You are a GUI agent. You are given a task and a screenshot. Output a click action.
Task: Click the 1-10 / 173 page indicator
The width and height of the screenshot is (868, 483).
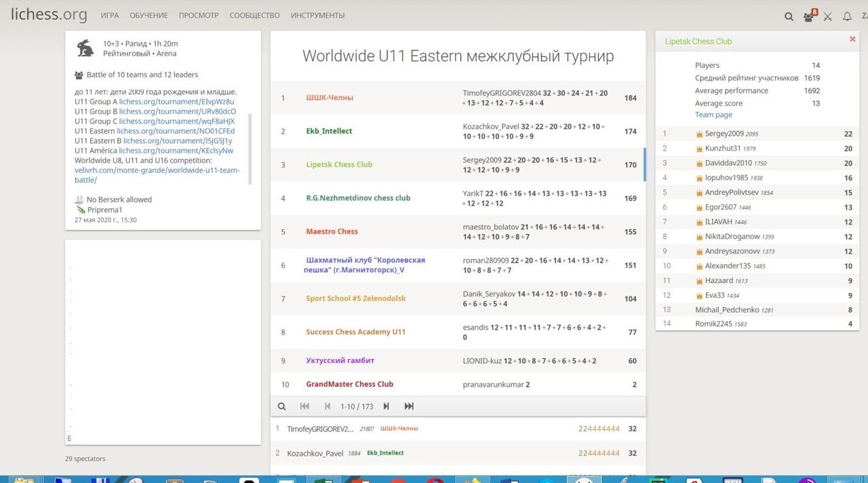point(357,406)
